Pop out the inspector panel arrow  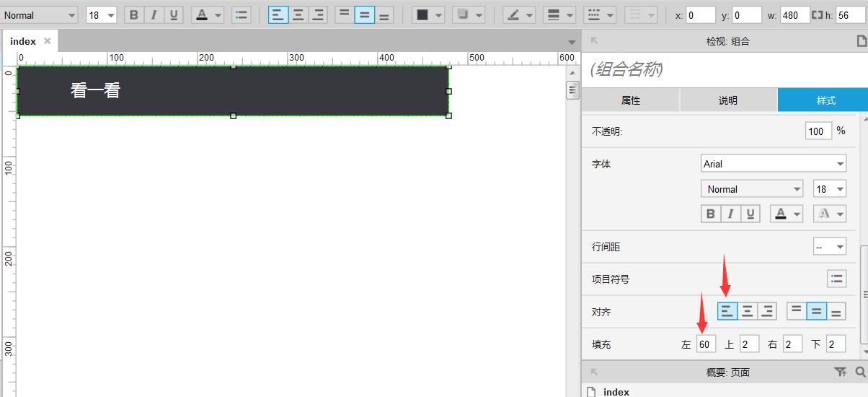(x=594, y=41)
